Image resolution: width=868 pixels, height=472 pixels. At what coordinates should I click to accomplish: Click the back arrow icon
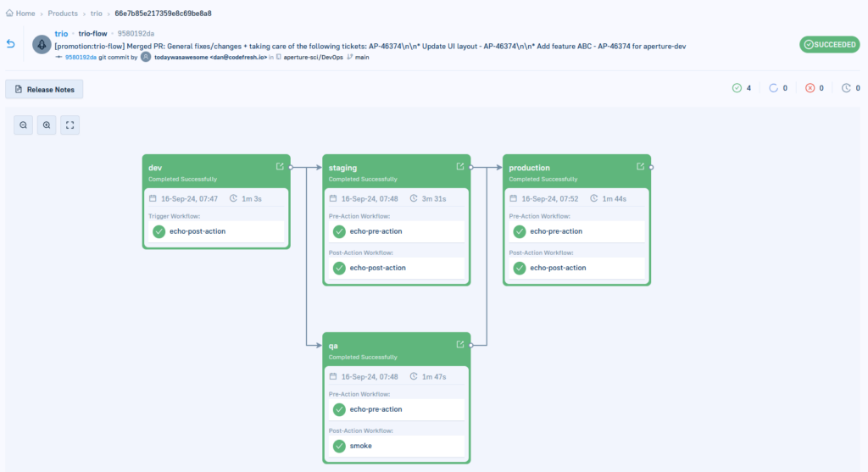10,44
